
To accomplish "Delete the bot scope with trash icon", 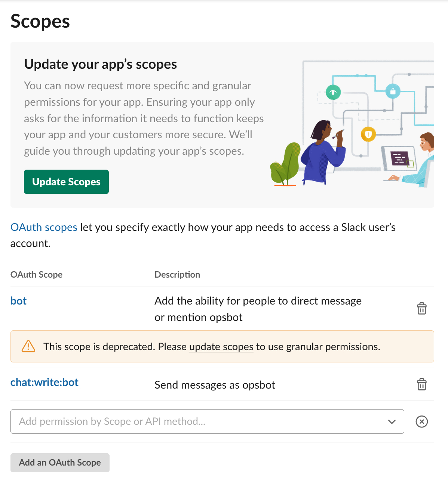I will tap(421, 309).
